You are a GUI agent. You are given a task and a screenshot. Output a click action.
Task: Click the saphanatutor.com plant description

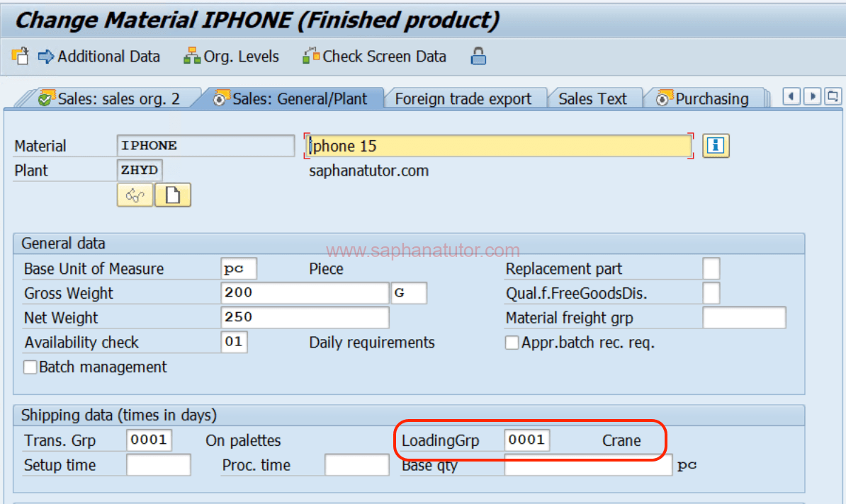pyautogui.click(x=368, y=171)
